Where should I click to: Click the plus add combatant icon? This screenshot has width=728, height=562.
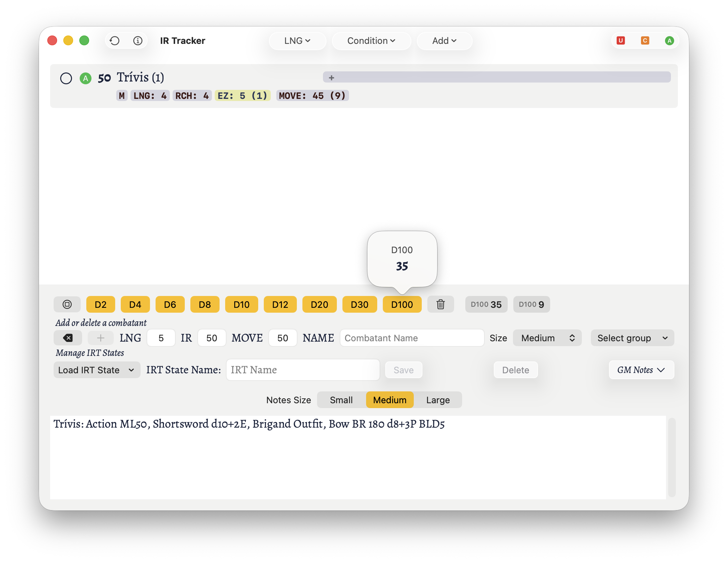coord(101,338)
